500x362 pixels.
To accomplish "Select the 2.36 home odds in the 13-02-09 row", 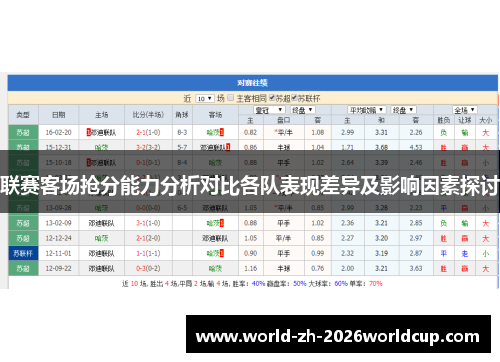I will coord(347,223).
